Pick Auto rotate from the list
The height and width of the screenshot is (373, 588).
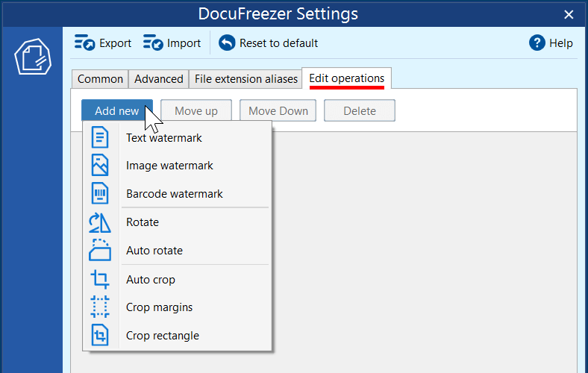coord(154,251)
